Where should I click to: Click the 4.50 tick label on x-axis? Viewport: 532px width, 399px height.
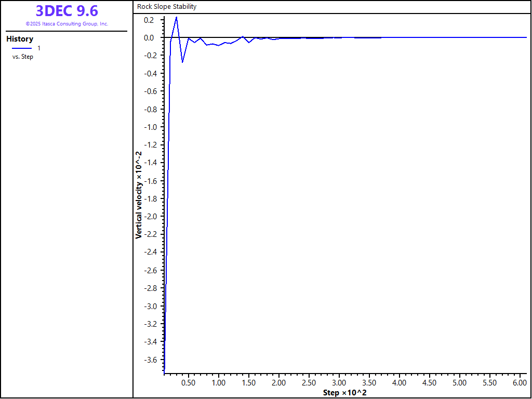[x=429, y=383]
